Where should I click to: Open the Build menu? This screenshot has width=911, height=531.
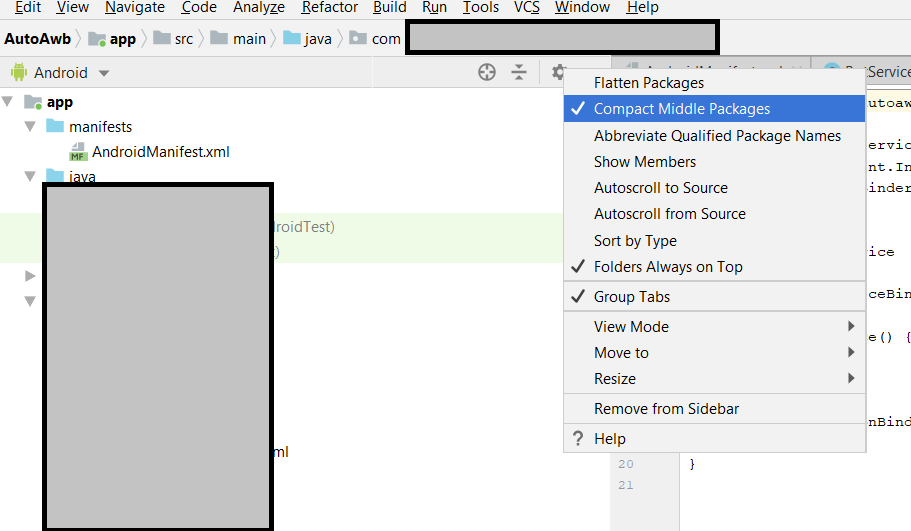[389, 8]
